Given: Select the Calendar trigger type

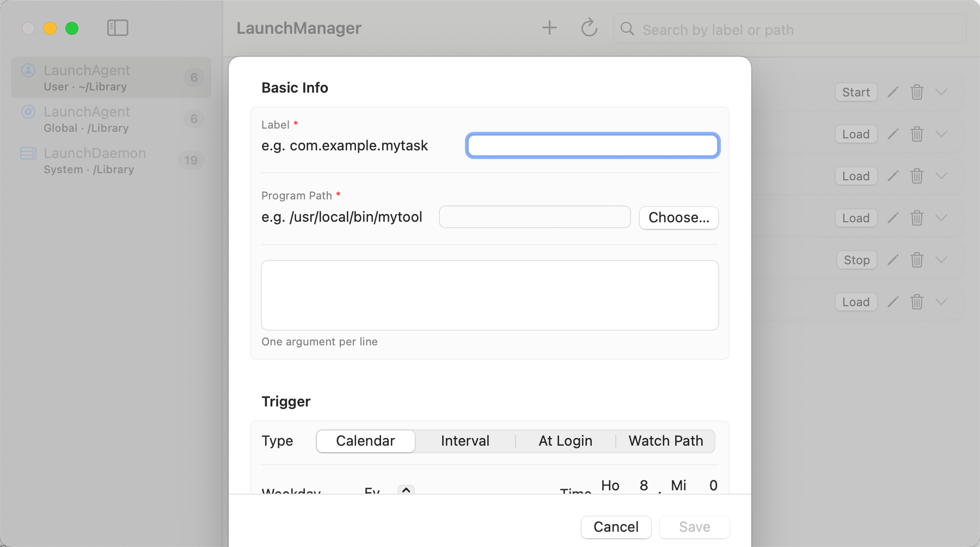Looking at the screenshot, I should (x=366, y=441).
